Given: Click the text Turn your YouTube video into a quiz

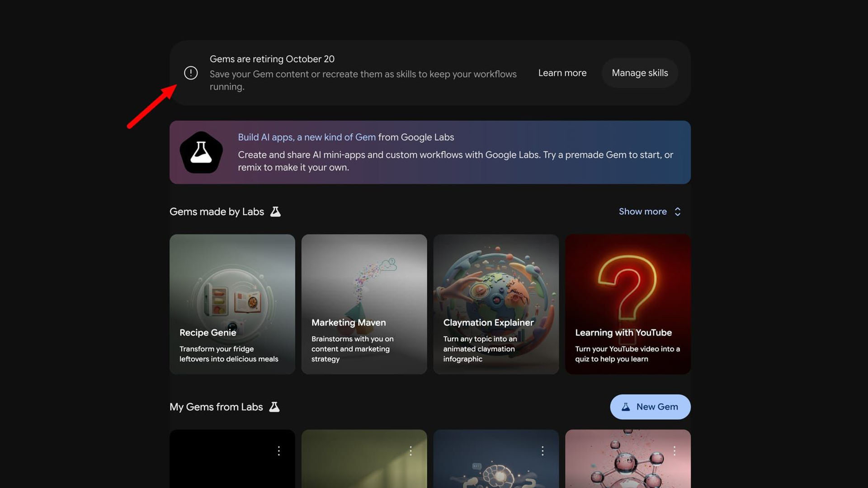Looking at the screenshot, I should pyautogui.click(x=627, y=354).
